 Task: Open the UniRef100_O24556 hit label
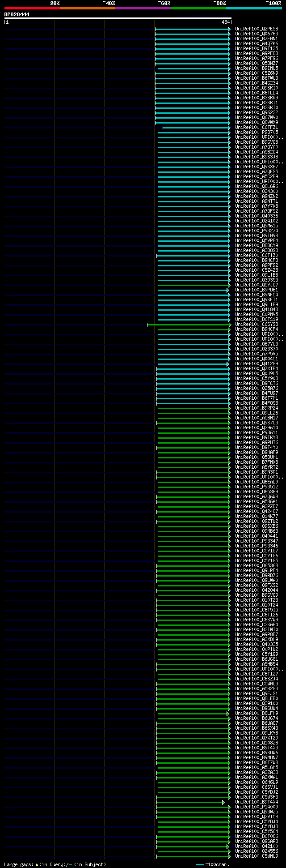[257, 851]
